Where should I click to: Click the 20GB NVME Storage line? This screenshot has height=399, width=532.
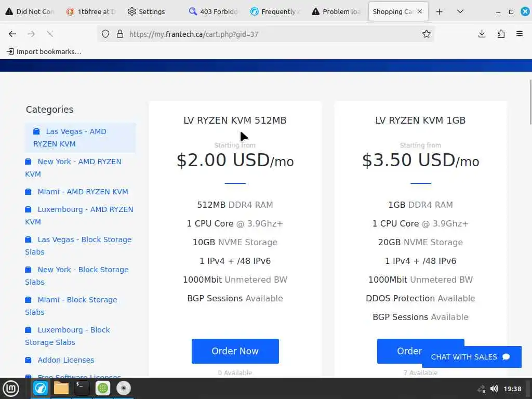tap(420, 242)
